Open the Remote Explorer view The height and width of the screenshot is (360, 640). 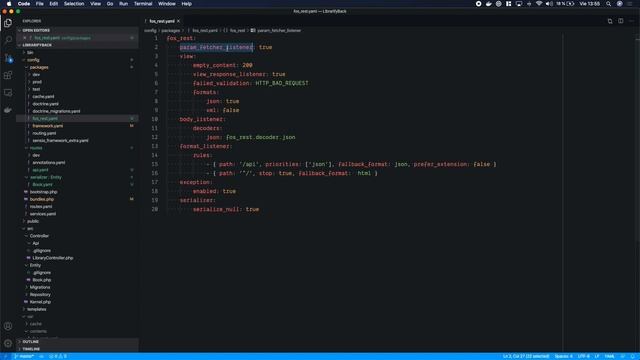8,93
